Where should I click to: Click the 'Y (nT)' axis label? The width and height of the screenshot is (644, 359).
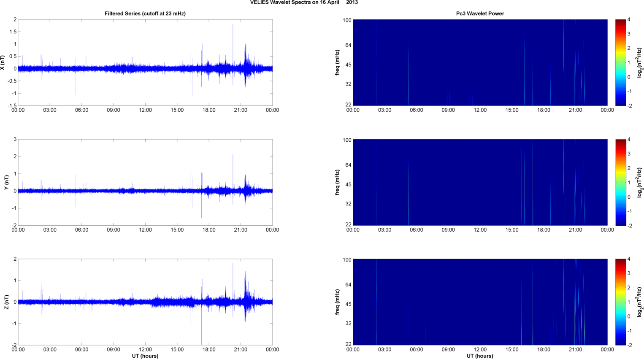[6, 182]
